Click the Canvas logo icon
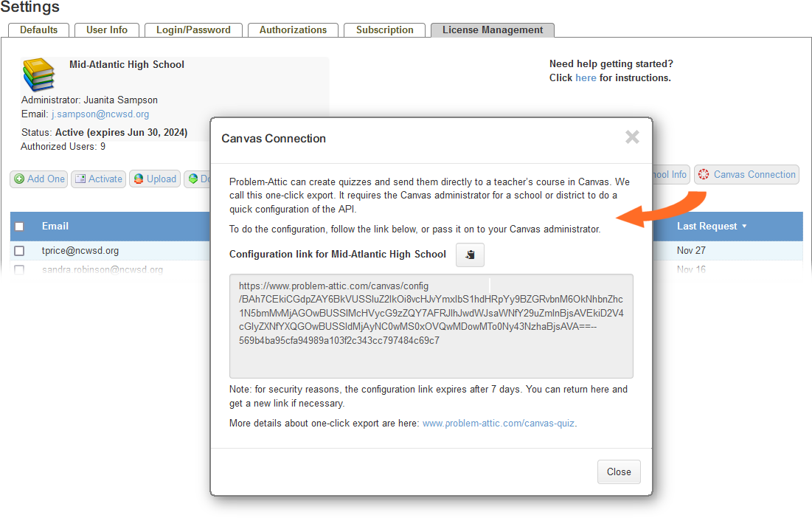Image resolution: width=812 pixels, height=518 pixels. point(704,175)
